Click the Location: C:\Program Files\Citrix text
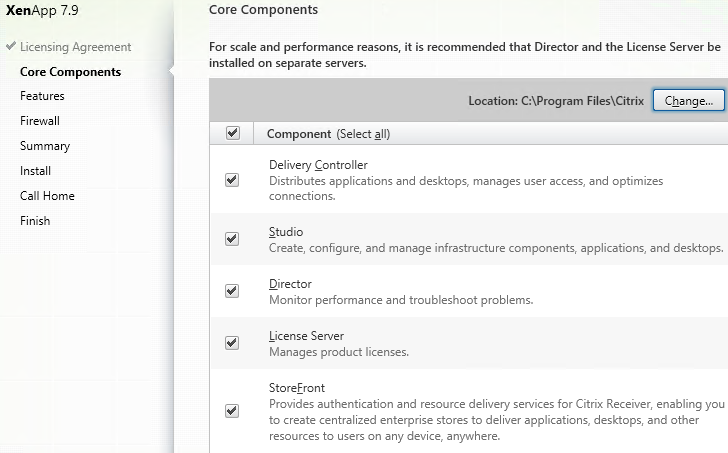Image resolution: width=728 pixels, height=453 pixels. (x=556, y=101)
